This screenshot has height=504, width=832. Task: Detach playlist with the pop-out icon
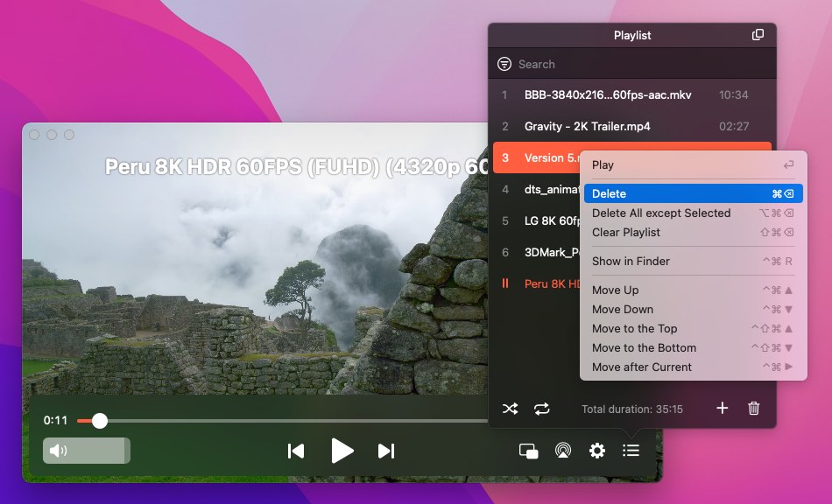click(757, 35)
